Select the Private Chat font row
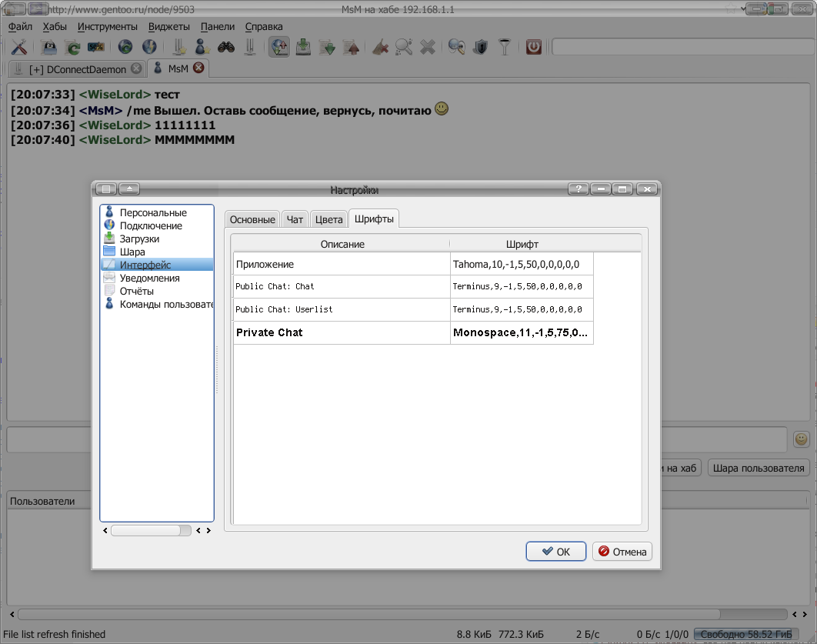Screen dimensions: 817x644 pos(413,332)
